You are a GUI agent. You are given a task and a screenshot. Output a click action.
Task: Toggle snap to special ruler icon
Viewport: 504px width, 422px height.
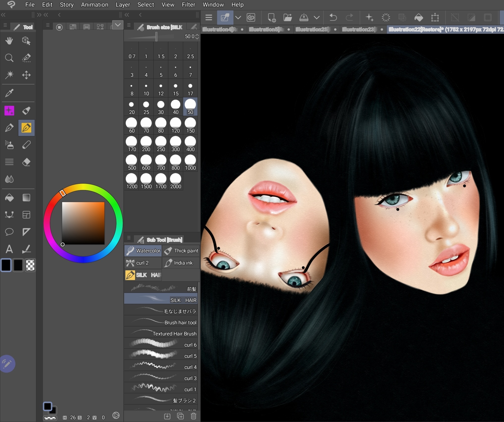(471, 17)
